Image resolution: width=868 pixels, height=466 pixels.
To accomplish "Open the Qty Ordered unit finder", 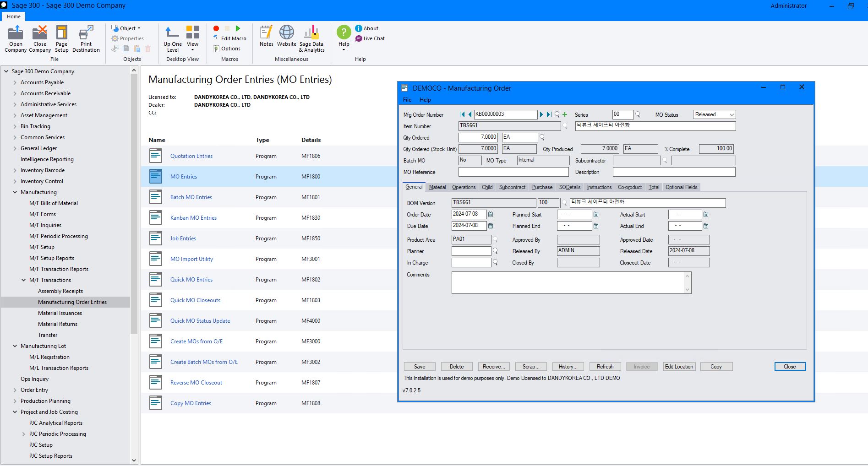I will (542, 137).
